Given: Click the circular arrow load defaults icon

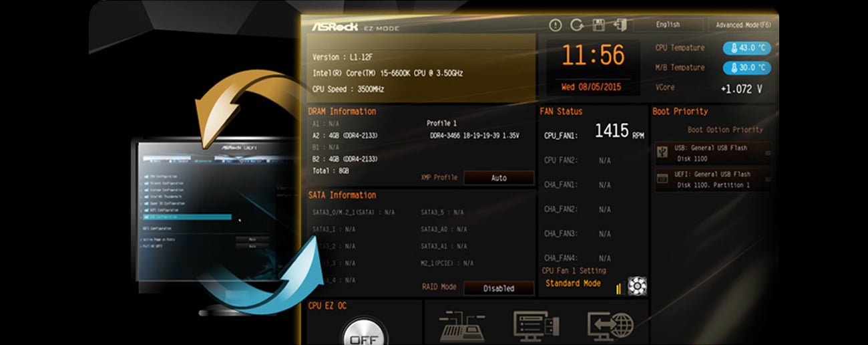Looking at the screenshot, I should tap(576, 25).
